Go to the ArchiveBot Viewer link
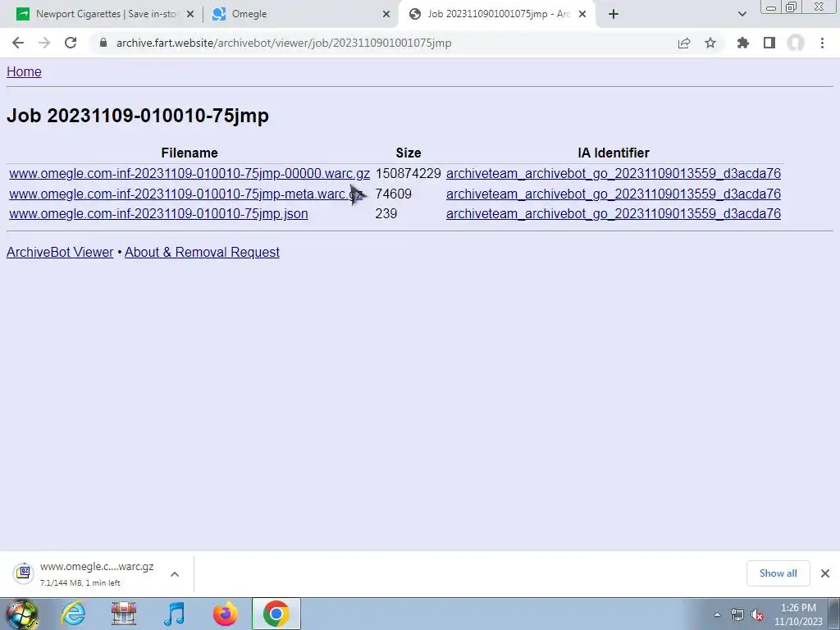 point(60,253)
